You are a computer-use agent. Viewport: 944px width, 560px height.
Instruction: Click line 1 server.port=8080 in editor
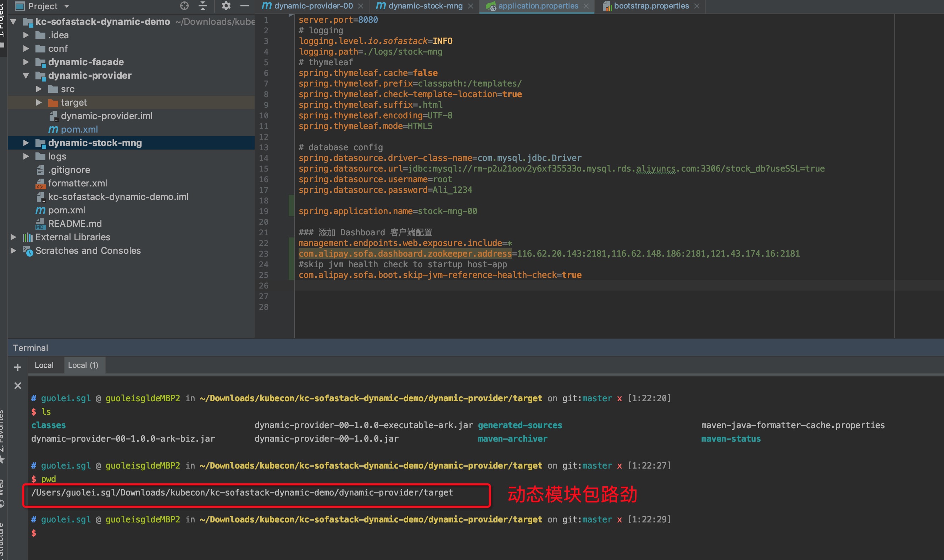click(x=338, y=19)
